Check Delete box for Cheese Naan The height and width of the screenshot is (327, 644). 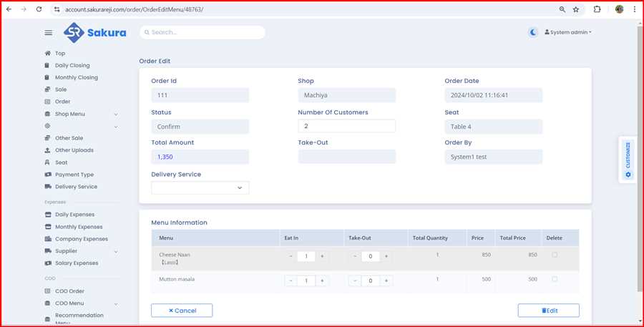(x=555, y=255)
